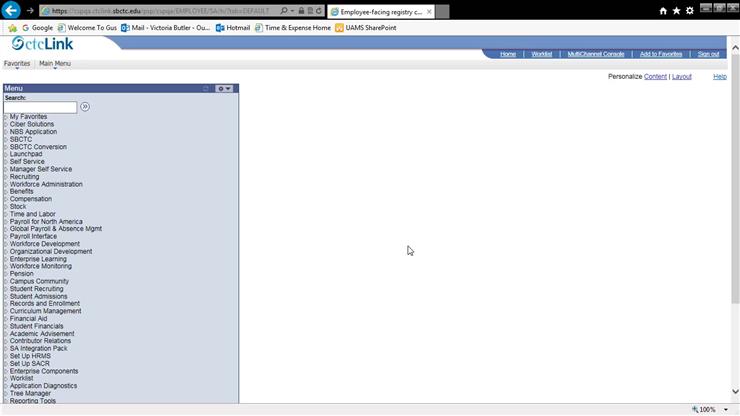
Task: Click the browser back arrow button
Action: [11, 11]
